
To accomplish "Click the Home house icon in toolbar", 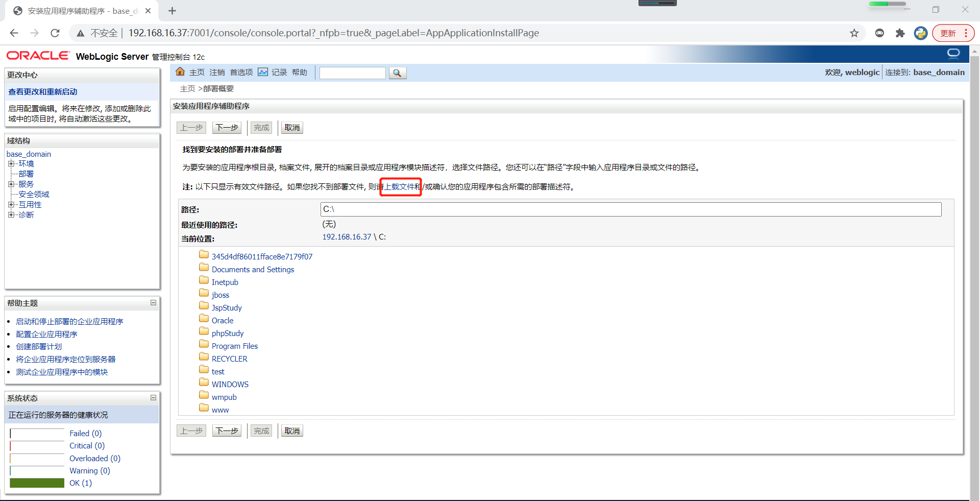I will (x=180, y=72).
